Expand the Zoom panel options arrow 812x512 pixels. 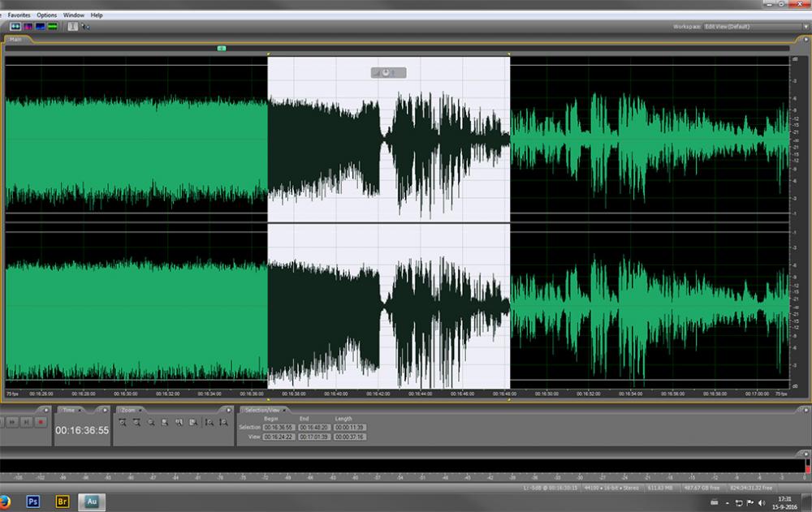[x=231, y=410]
